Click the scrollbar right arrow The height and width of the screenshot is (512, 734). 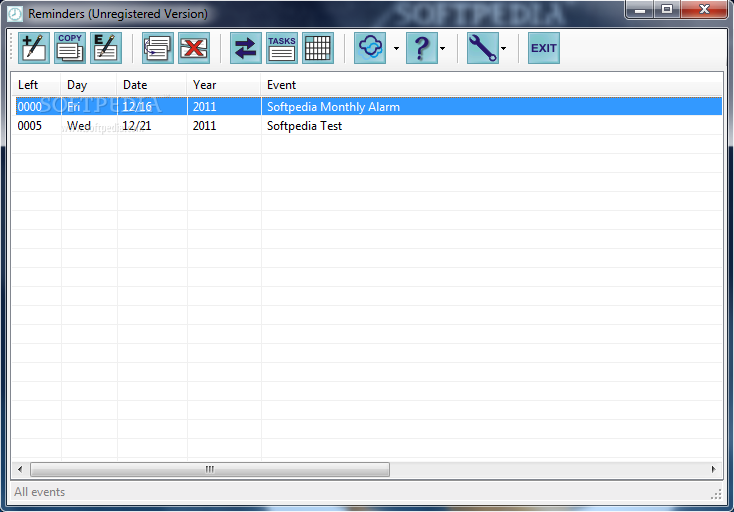(713, 469)
